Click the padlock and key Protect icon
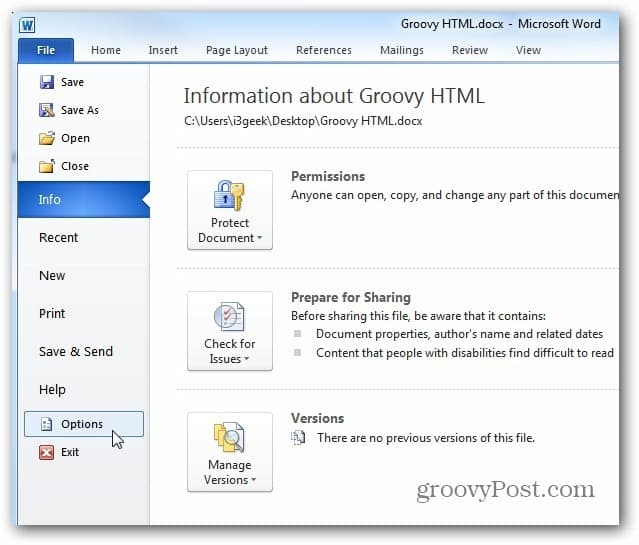The height and width of the screenshot is (545, 639). (x=229, y=195)
